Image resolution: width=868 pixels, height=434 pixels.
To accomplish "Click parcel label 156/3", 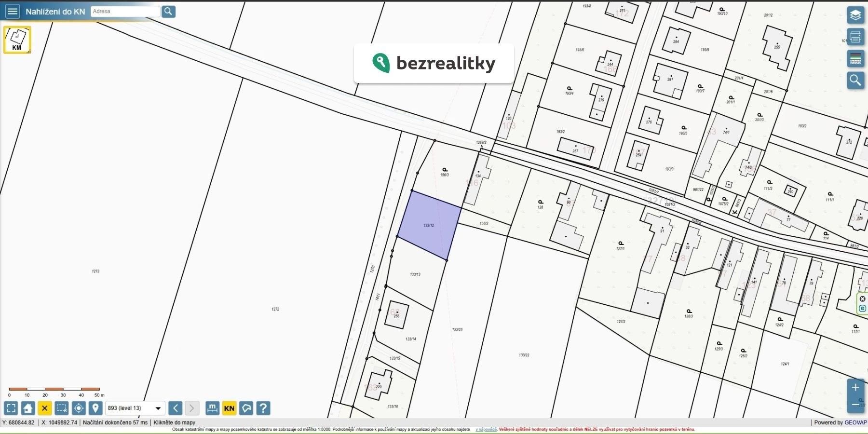I will pyautogui.click(x=445, y=175).
